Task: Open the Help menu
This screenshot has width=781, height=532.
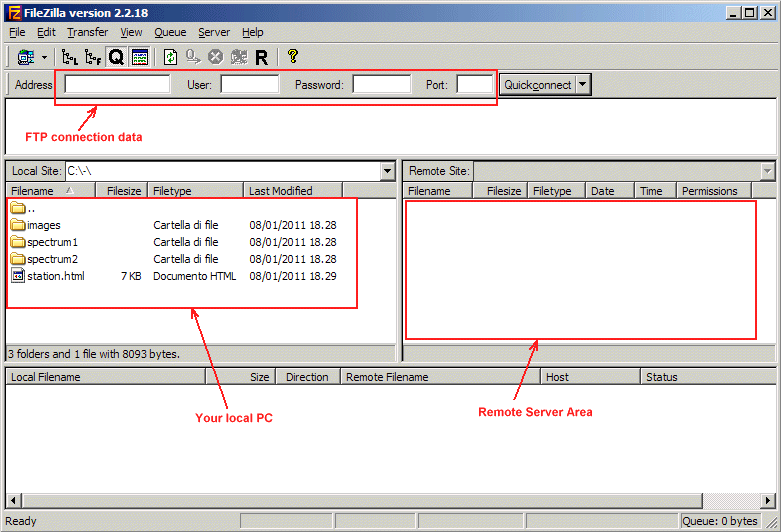Action: click(x=253, y=32)
